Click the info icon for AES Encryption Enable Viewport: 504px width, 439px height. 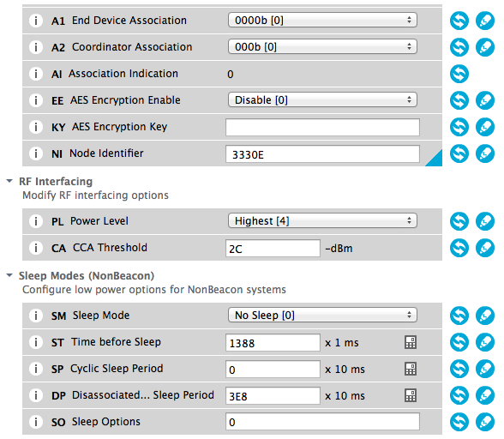point(36,100)
